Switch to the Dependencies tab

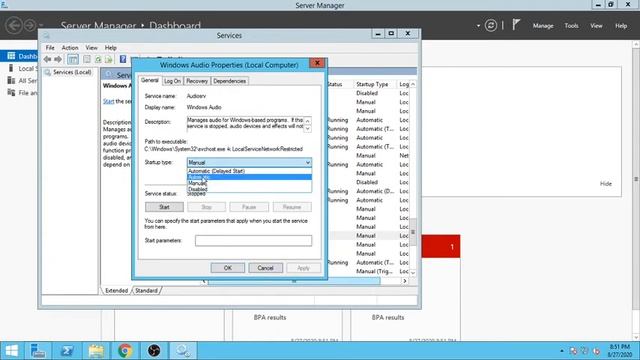click(229, 81)
